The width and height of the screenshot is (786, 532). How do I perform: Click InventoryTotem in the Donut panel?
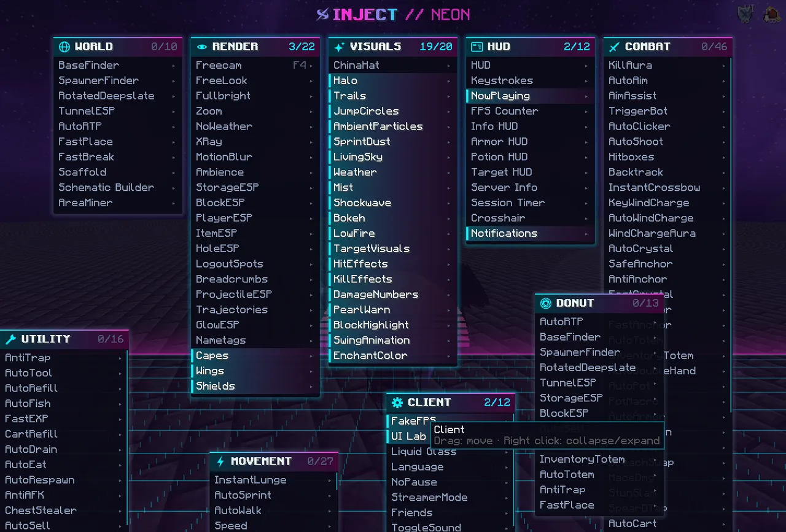click(x=599, y=459)
